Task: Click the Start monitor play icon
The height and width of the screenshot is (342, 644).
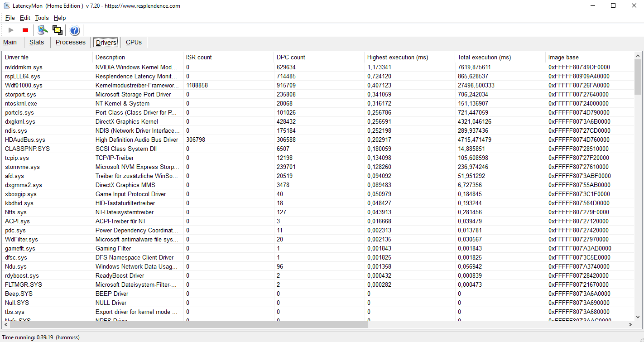Action: coord(11,30)
